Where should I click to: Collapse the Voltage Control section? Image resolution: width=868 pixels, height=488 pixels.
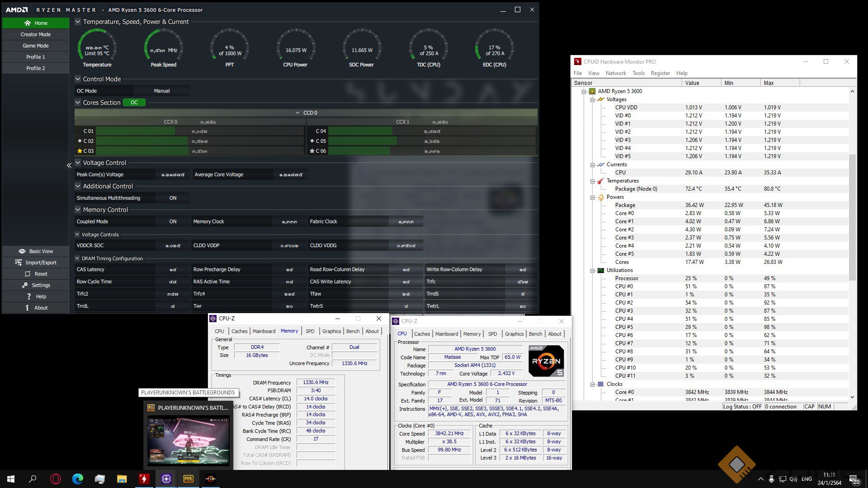click(78, 163)
